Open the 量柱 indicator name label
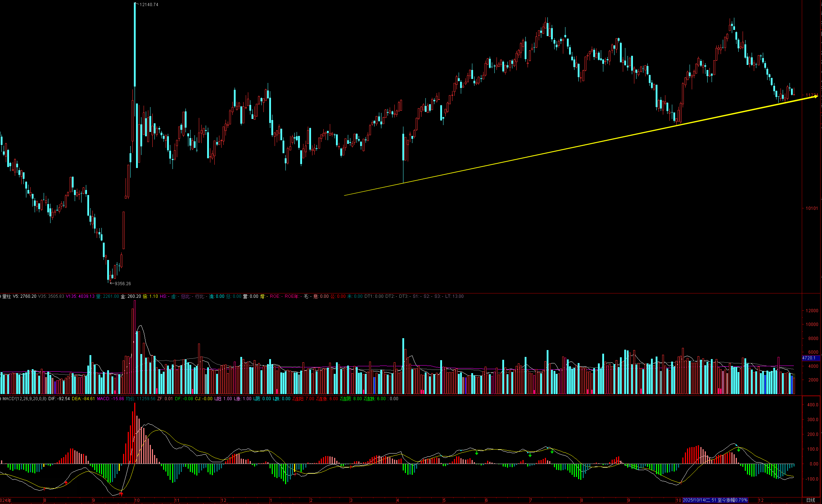This screenshot has height=504, width=822. (x=7, y=296)
